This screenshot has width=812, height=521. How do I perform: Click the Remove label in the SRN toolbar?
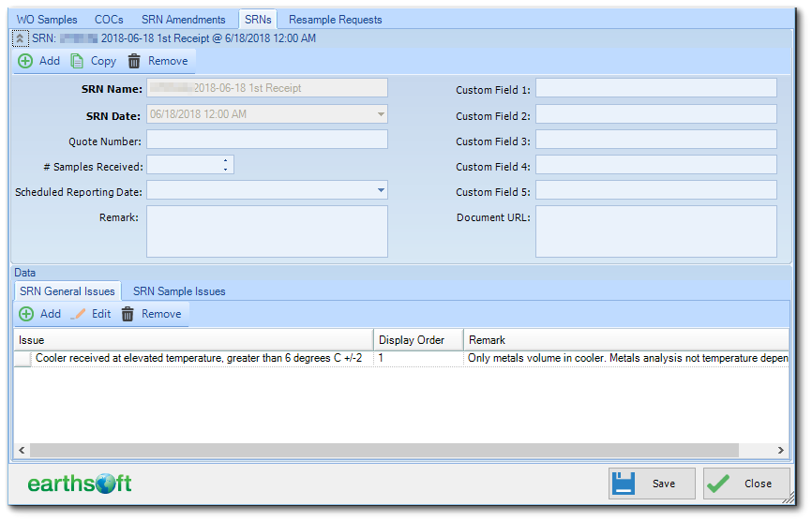click(x=168, y=61)
